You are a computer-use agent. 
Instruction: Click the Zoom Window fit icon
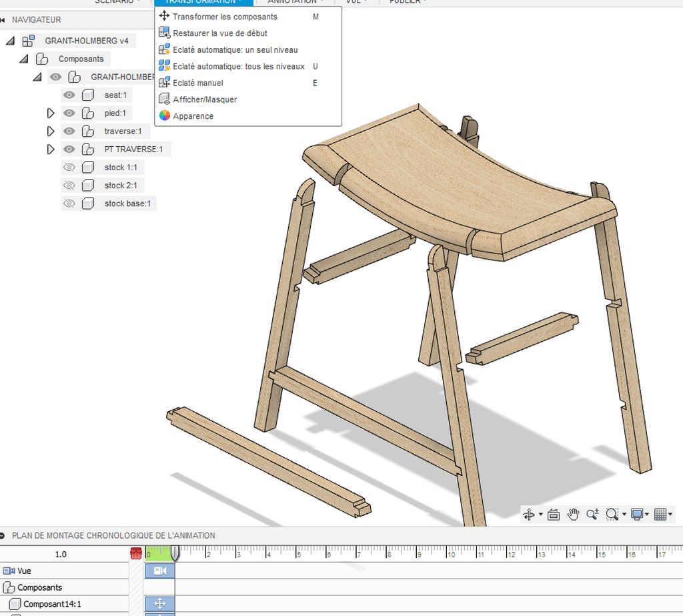click(x=612, y=514)
